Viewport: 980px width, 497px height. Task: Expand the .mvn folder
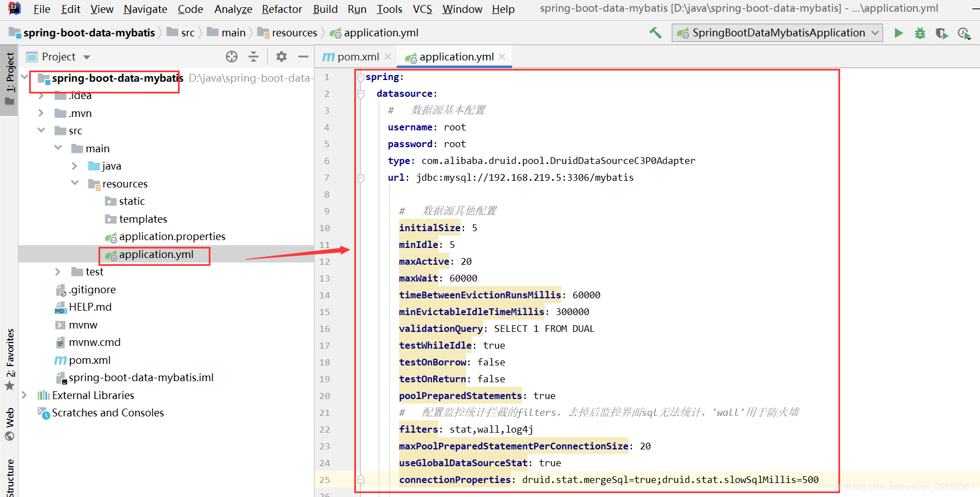(x=41, y=113)
